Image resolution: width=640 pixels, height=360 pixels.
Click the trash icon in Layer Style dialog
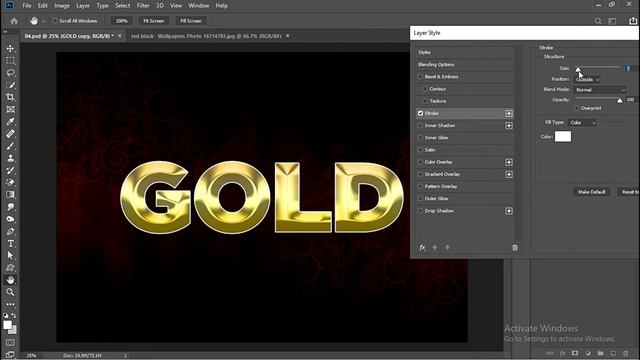515,247
